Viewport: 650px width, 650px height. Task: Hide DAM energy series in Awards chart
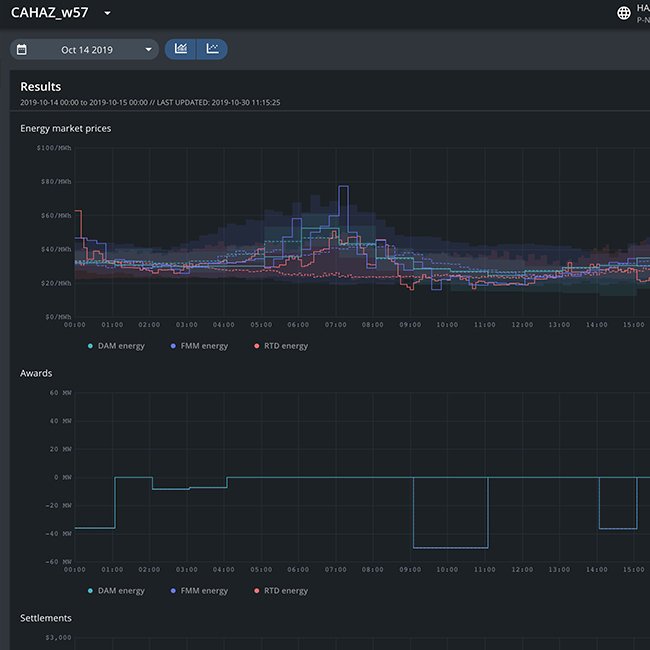(116, 591)
